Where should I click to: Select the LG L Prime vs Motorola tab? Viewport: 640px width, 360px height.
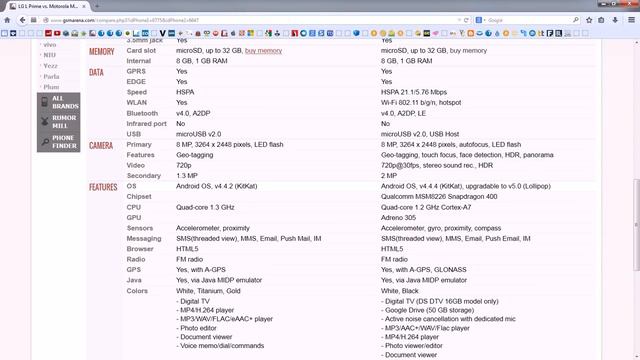pyautogui.click(x=47, y=7)
